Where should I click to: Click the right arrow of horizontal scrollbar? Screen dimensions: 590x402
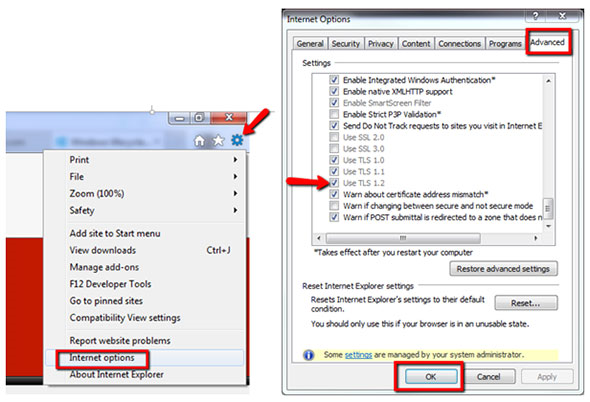[x=535, y=238]
